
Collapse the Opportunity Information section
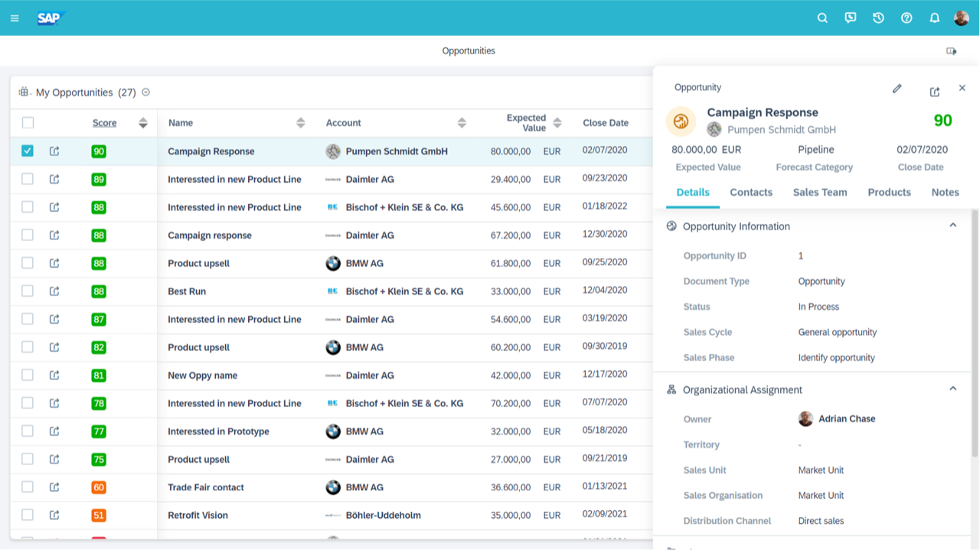pyautogui.click(x=952, y=226)
